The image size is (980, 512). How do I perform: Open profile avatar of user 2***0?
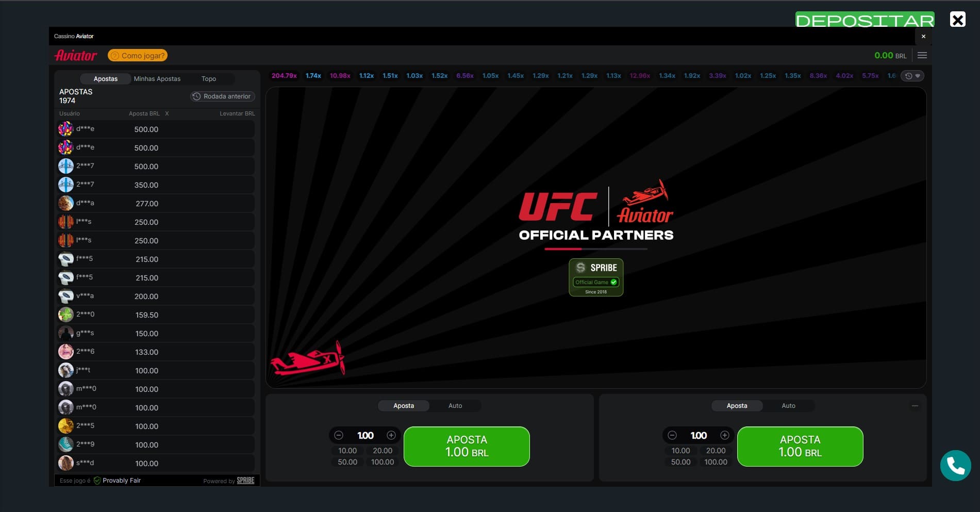pyautogui.click(x=66, y=315)
